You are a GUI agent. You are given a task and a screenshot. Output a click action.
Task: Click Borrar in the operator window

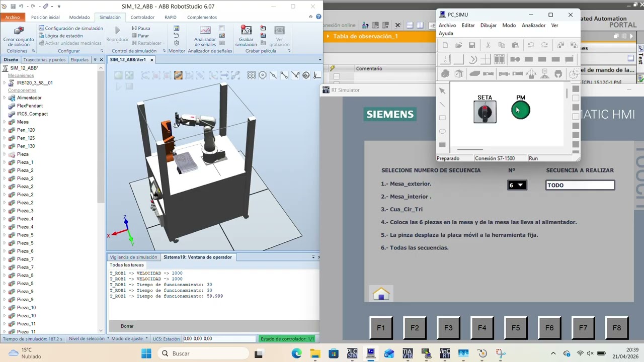click(127, 326)
